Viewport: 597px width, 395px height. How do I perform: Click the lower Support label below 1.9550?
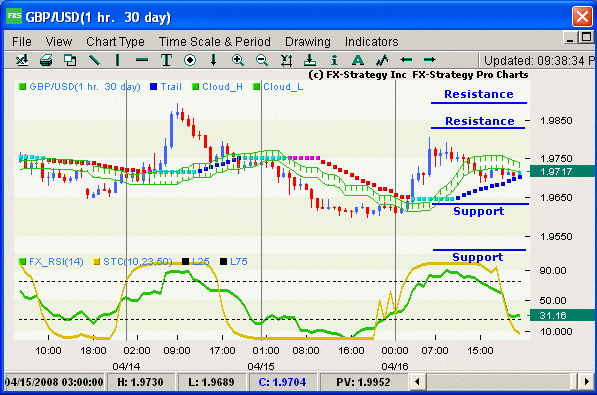pyautogui.click(x=477, y=257)
